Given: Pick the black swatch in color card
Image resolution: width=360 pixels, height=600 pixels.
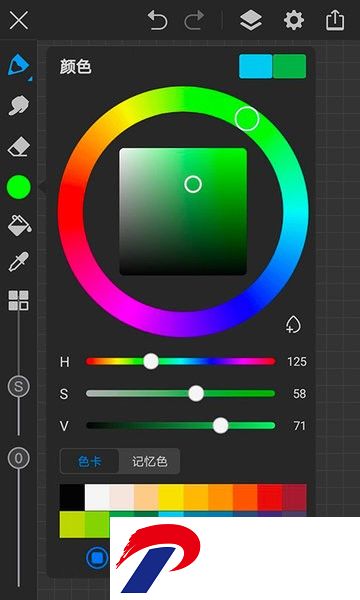Looking at the screenshot, I should [72, 497].
